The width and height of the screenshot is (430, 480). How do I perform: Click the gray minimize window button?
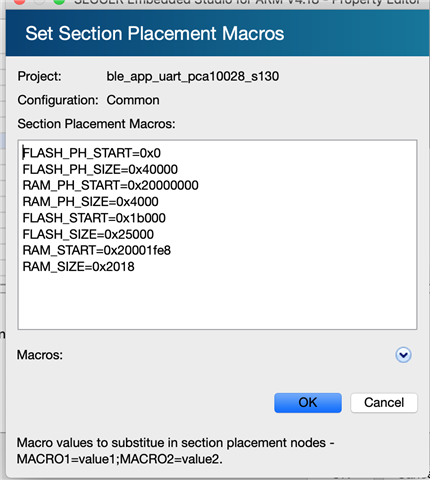point(39,2)
